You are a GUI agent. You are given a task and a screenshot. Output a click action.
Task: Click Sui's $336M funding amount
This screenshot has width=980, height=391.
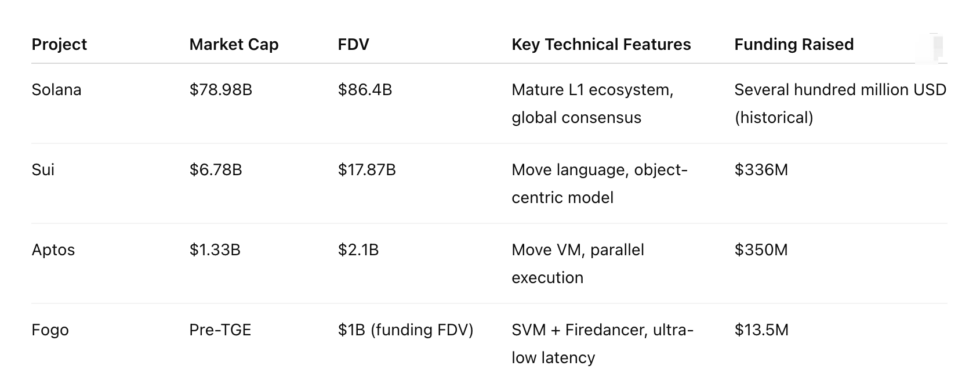761,170
